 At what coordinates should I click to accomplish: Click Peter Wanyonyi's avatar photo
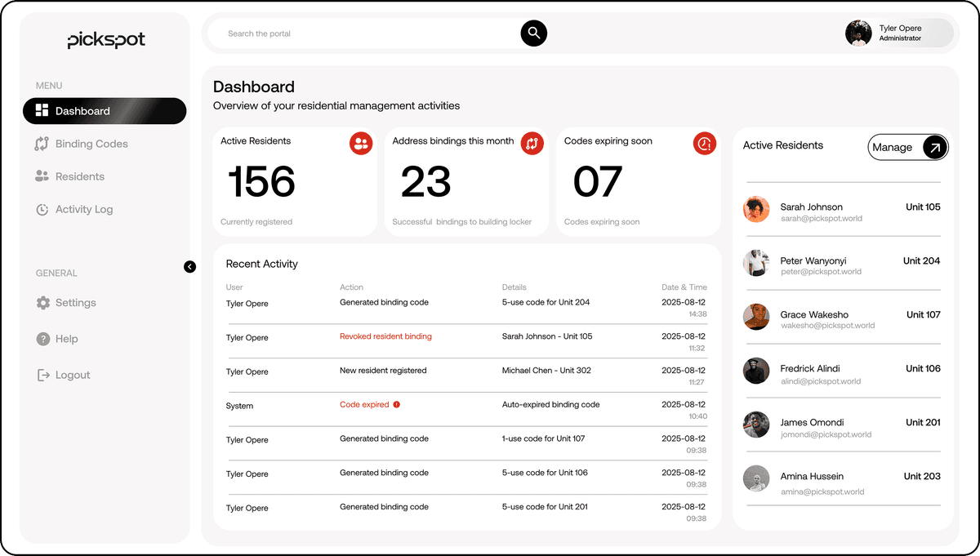pos(756,263)
